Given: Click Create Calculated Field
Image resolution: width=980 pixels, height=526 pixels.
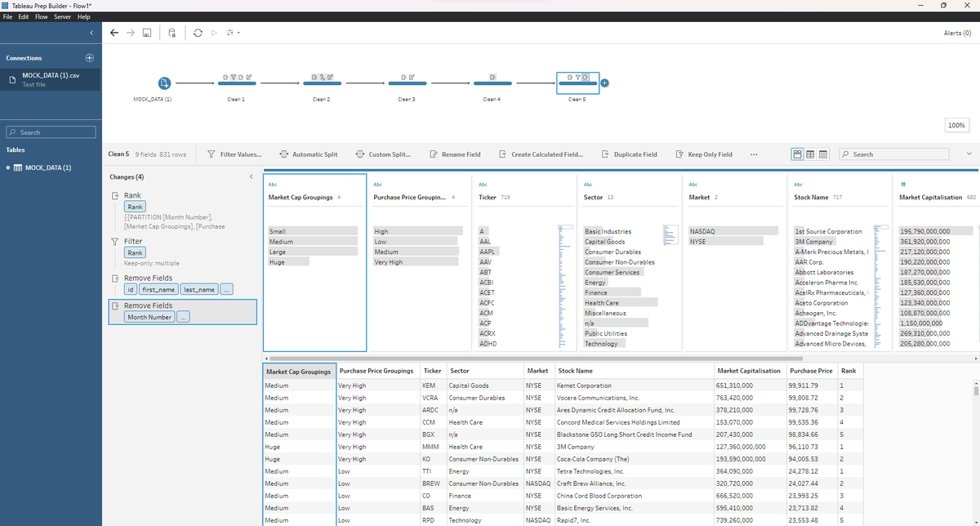Looking at the screenshot, I should tap(541, 154).
